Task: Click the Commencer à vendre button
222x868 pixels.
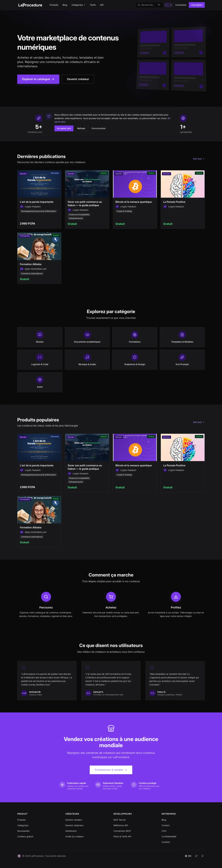Action: pyautogui.click(x=111, y=770)
